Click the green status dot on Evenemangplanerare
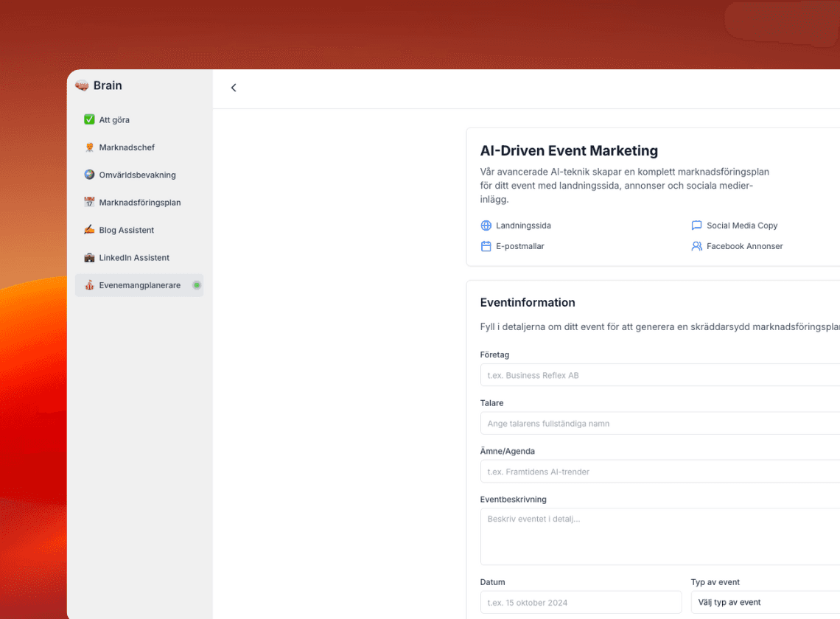840x619 pixels. point(197,285)
